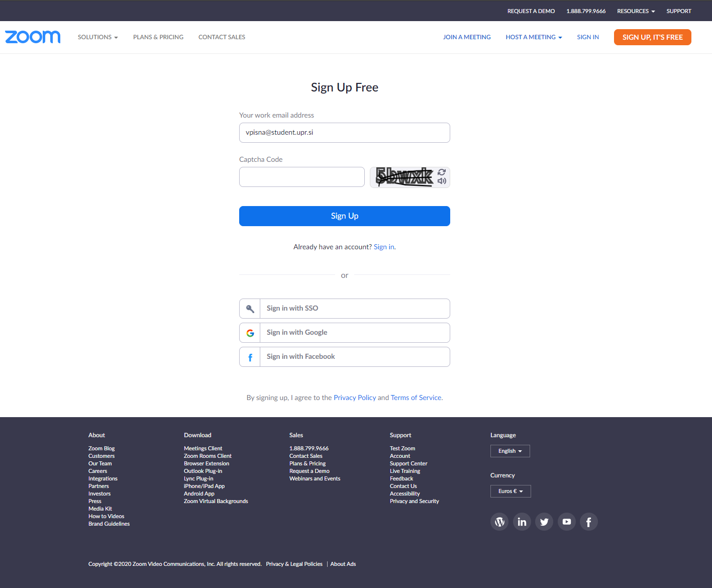Viewport: 712px width, 588px height.
Task: Open the Zoom Virtual Backgrounds link
Action: coord(216,501)
